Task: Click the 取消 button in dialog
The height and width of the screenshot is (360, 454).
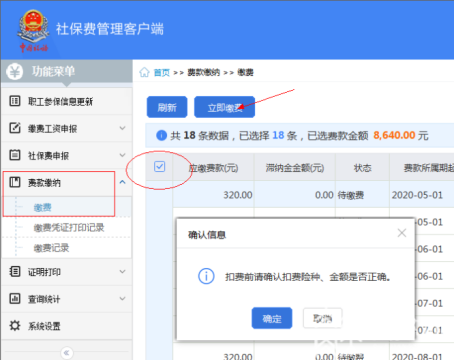Action: 323,318
